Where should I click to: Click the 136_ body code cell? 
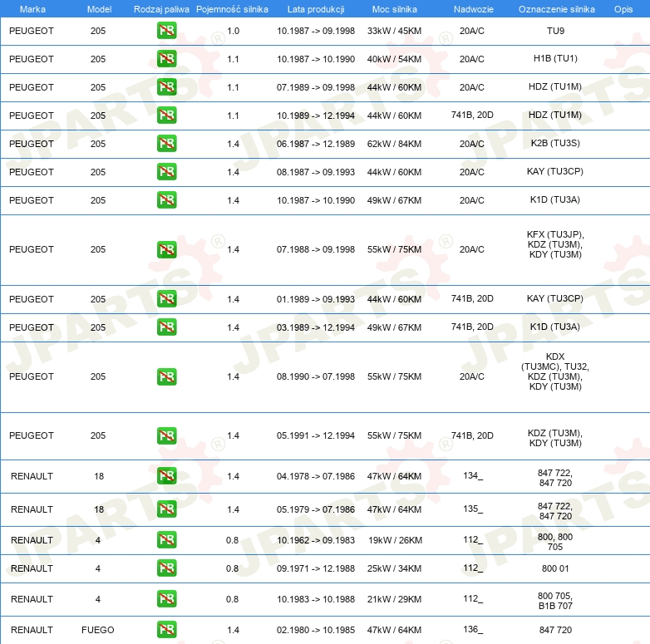473,629
